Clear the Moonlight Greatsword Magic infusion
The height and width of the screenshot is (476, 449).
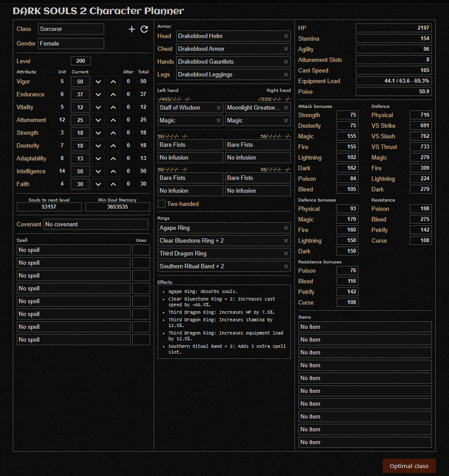286,121
